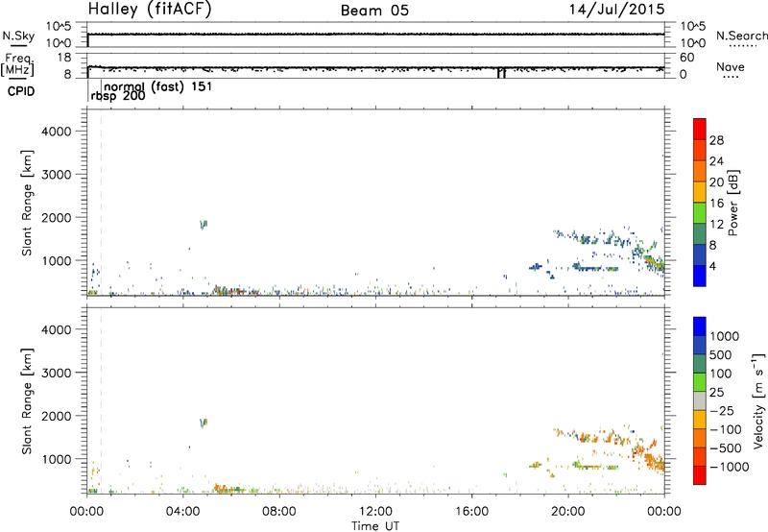768x532 pixels.
Task: Click the 'Slant Range [km]' label of velocity panel
Action: pyautogui.click(x=27, y=401)
